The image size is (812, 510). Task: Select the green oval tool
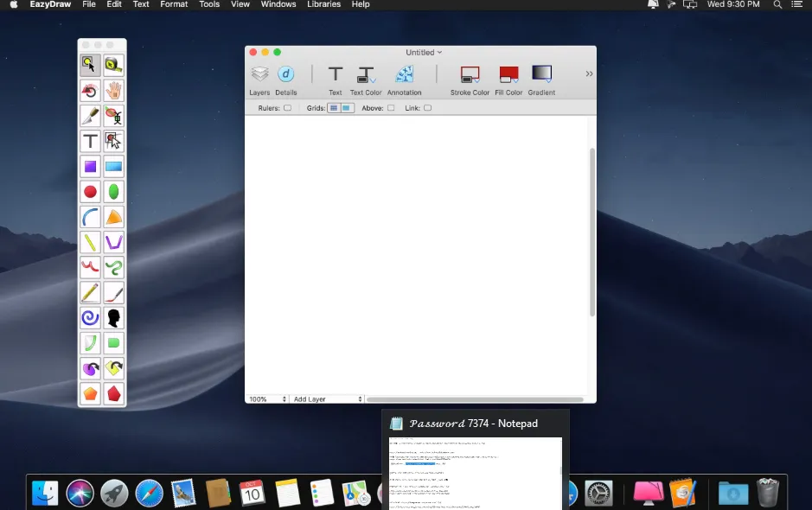coord(113,192)
